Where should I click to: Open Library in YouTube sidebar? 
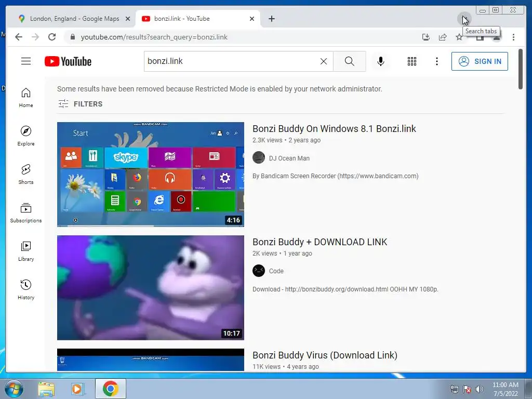(26, 251)
